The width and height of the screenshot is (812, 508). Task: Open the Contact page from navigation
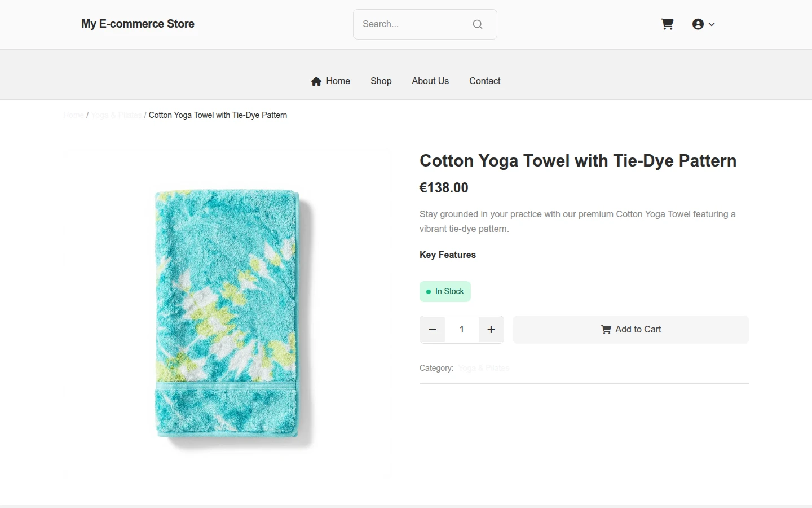point(485,81)
